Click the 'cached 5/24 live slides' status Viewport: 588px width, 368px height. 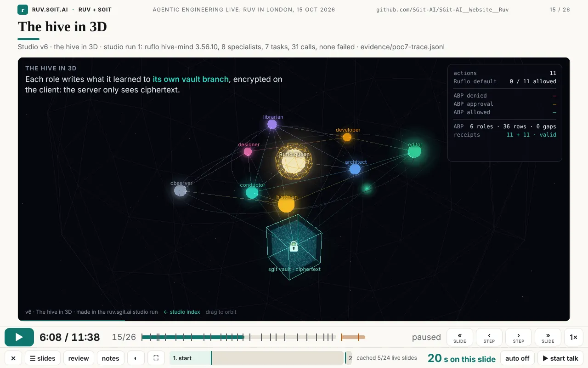tap(387, 358)
